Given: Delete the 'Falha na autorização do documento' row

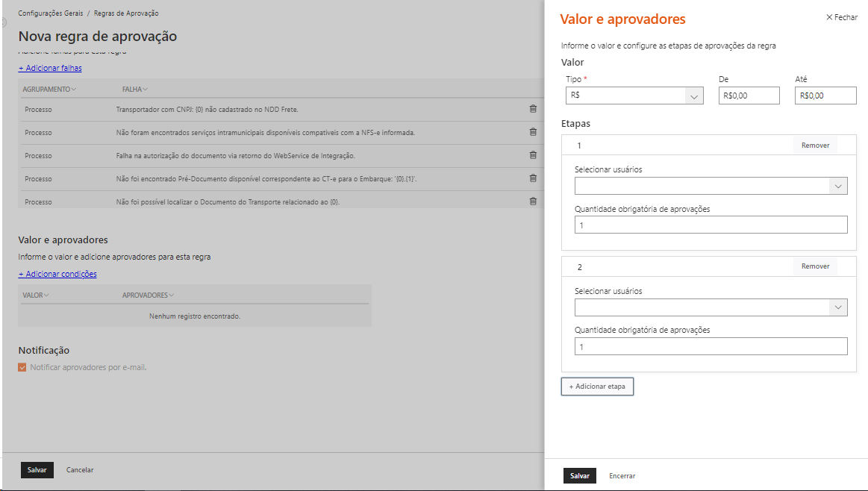Looking at the screenshot, I should coord(532,155).
